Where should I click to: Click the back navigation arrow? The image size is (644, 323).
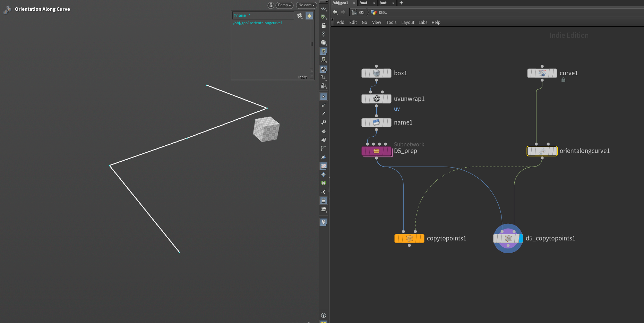(x=335, y=12)
